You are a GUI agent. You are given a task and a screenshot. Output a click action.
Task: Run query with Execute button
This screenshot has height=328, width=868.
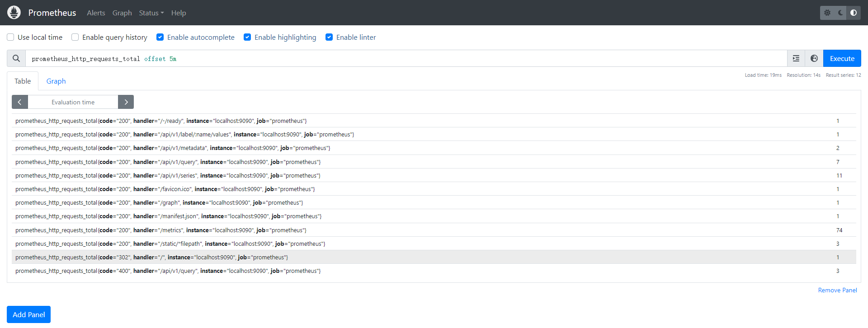click(842, 58)
